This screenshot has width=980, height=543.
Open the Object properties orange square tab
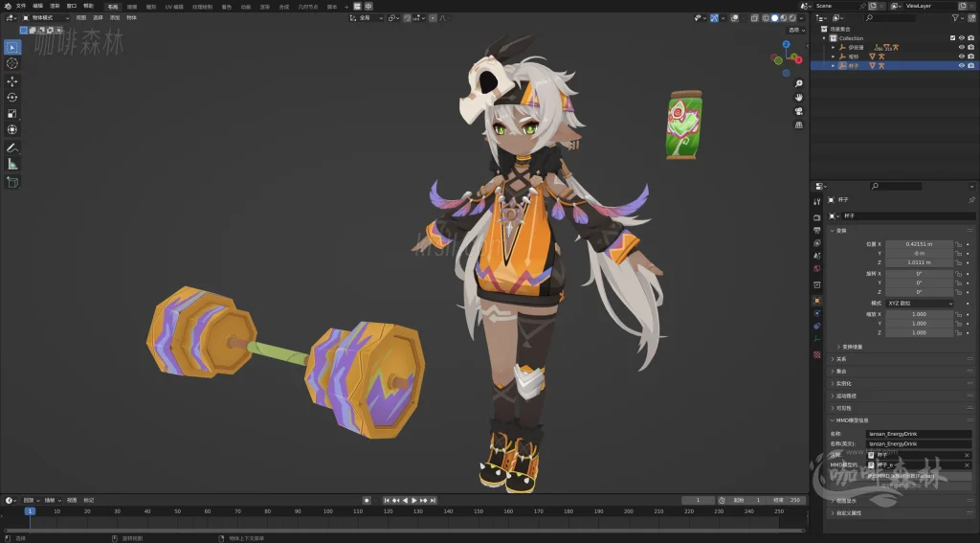[817, 301]
